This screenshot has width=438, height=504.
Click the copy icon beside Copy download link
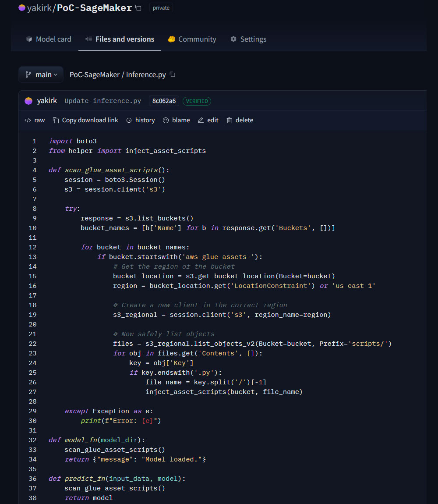[x=56, y=121]
